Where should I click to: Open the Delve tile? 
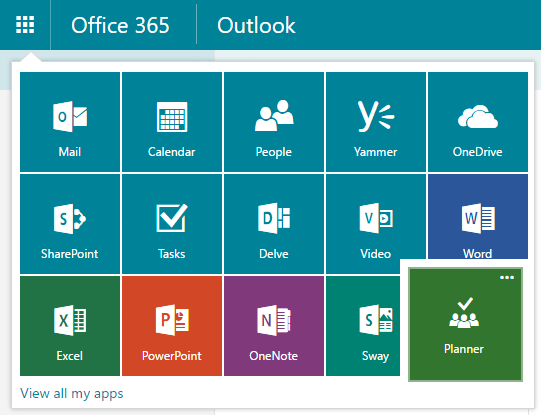pyautogui.click(x=274, y=224)
